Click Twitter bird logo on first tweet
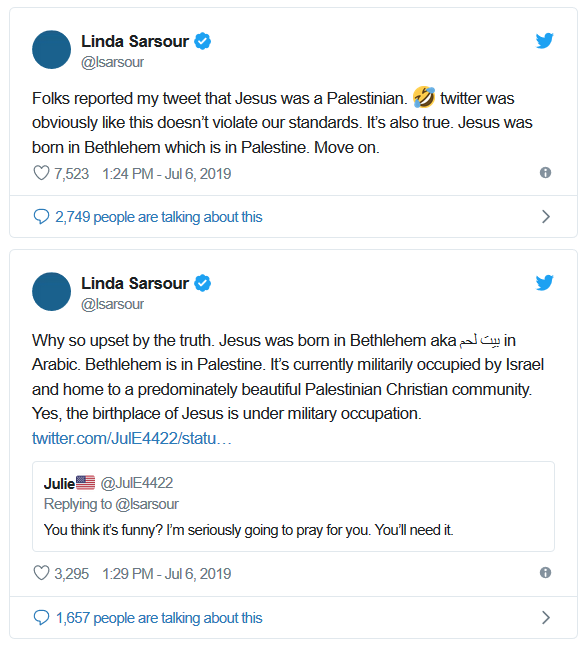This screenshot has height=650, width=584. (544, 41)
